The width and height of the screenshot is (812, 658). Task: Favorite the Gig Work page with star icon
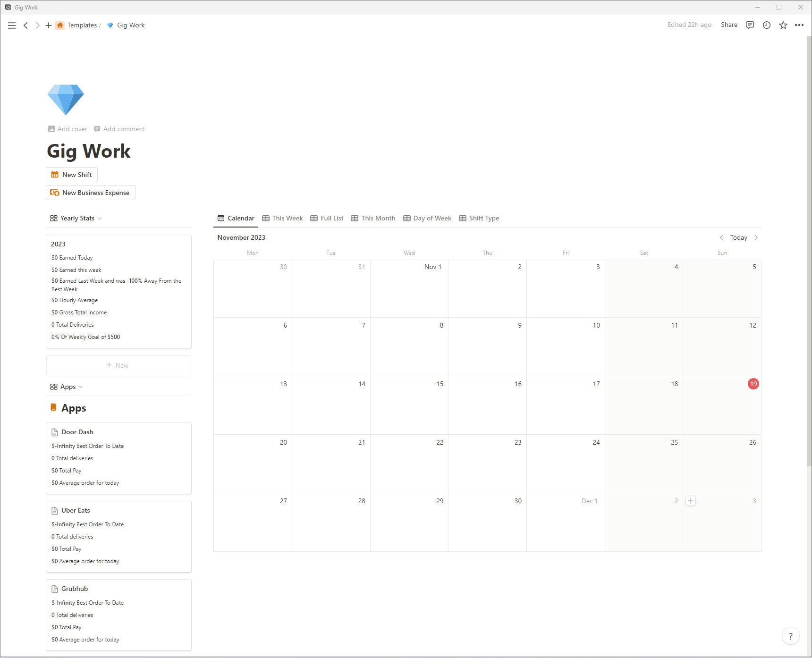(783, 25)
